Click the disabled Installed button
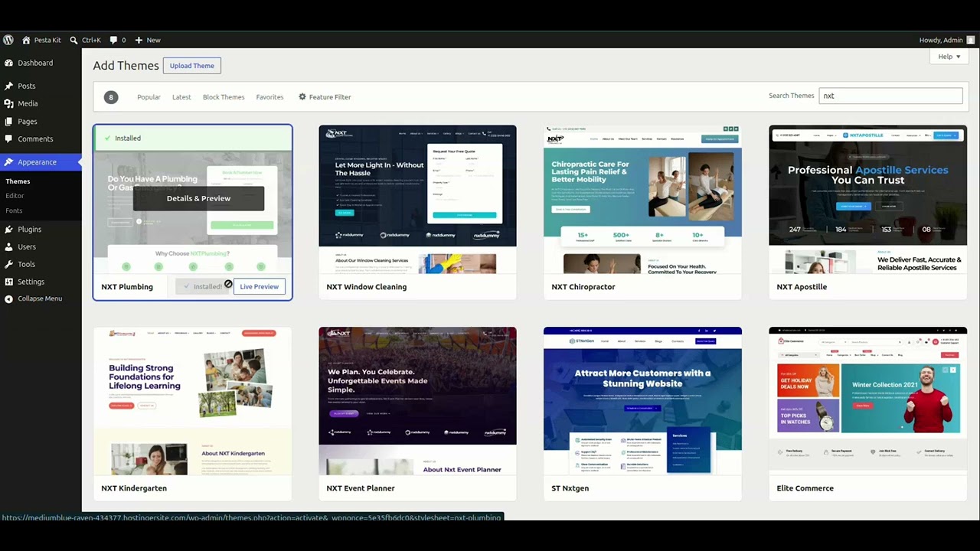The height and width of the screenshot is (551, 980). tap(203, 286)
